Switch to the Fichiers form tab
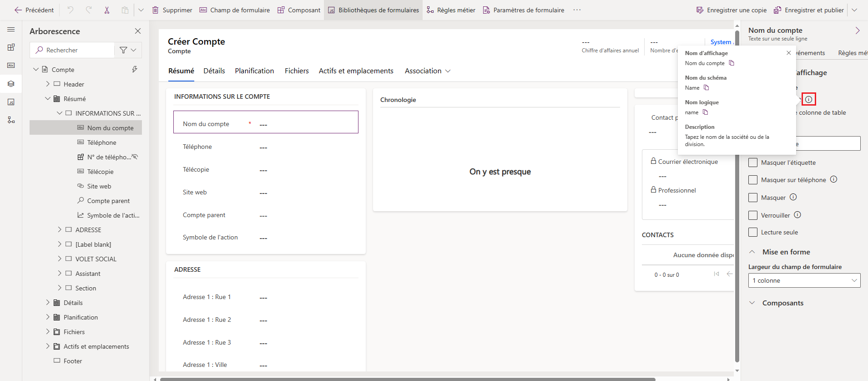The height and width of the screenshot is (381, 868). 297,71
